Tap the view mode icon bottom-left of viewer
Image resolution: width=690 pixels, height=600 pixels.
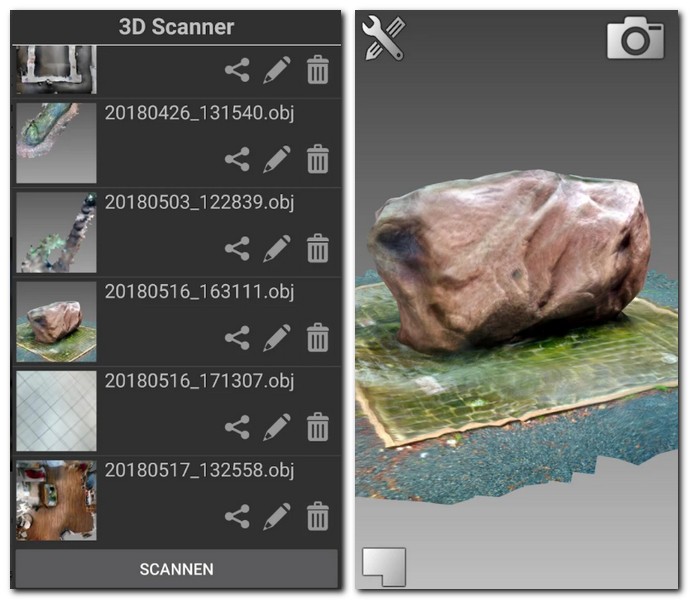[384, 565]
